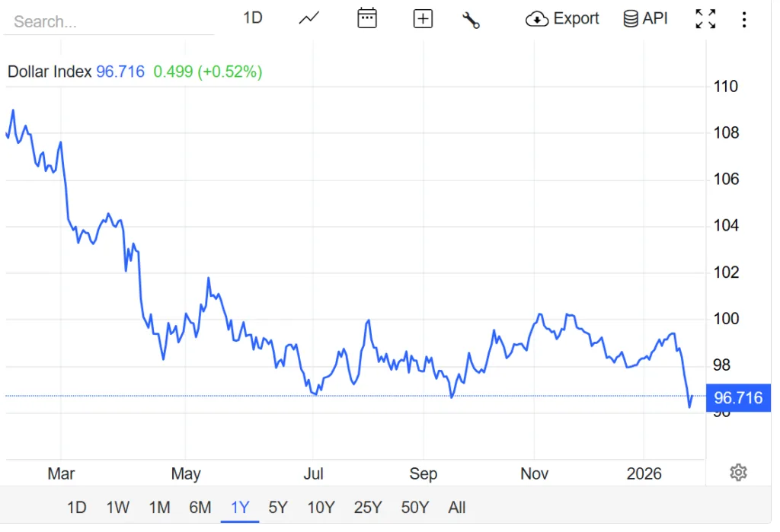The width and height of the screenshot is (780, 532).
Task: Click the Export cloud icon
Action: pyautogui.click(x=539, y=18)
